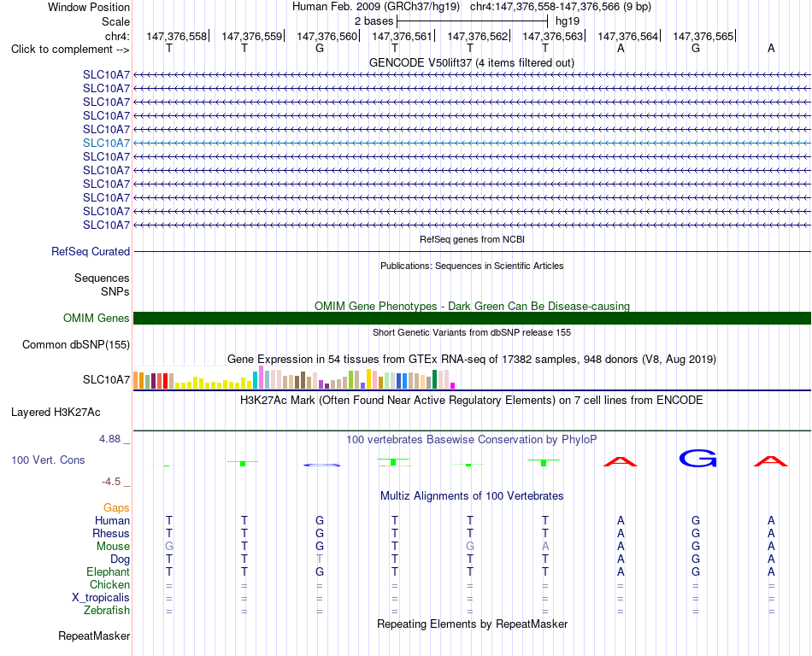The image size is (812, 656).
Task: Open the GTEx tissue expression bar chart
Action: (x=294, y=378)
